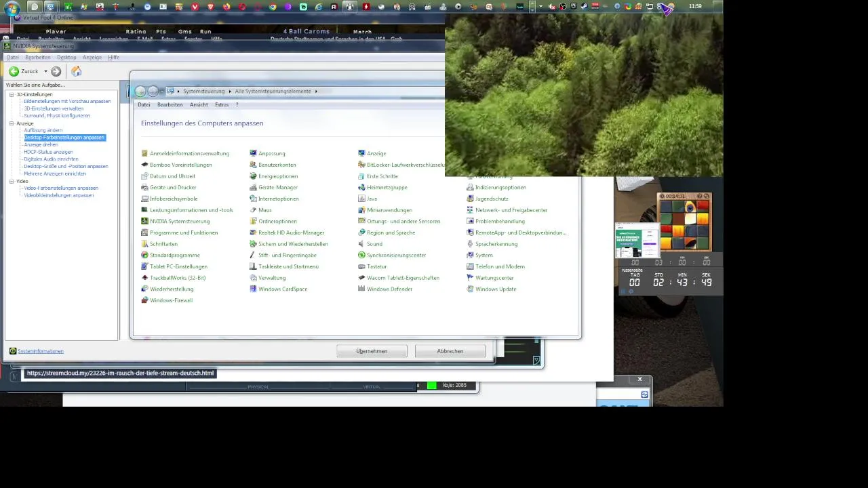This screenshot has height=488, width=868.
Task: Click the Maus icon
Action: 253,210
